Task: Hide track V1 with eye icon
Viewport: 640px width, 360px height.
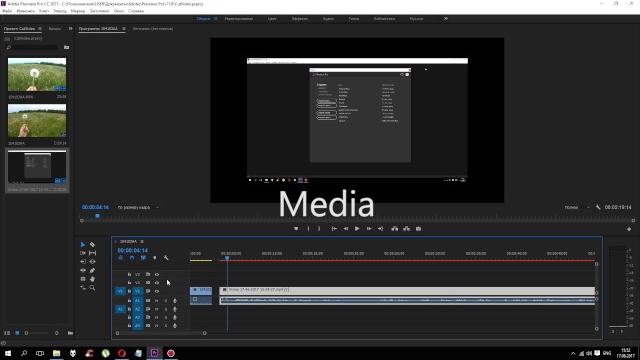Action: pyautogui.click(x=157, y=291)
